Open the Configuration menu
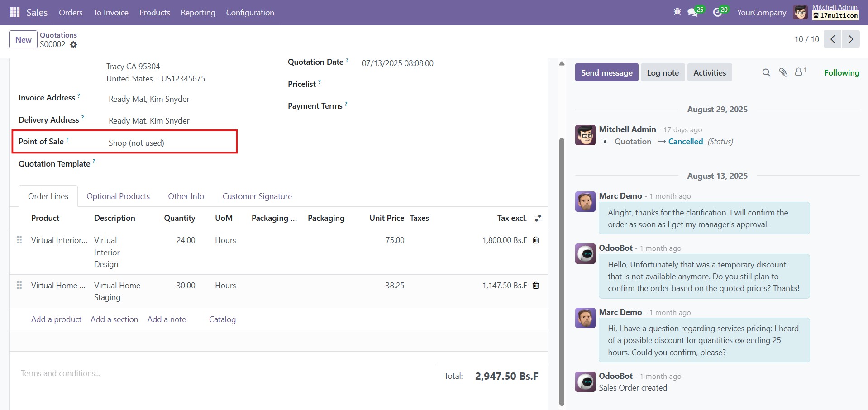868x410 pixels. pyautogui.click(x=250, y=13)
